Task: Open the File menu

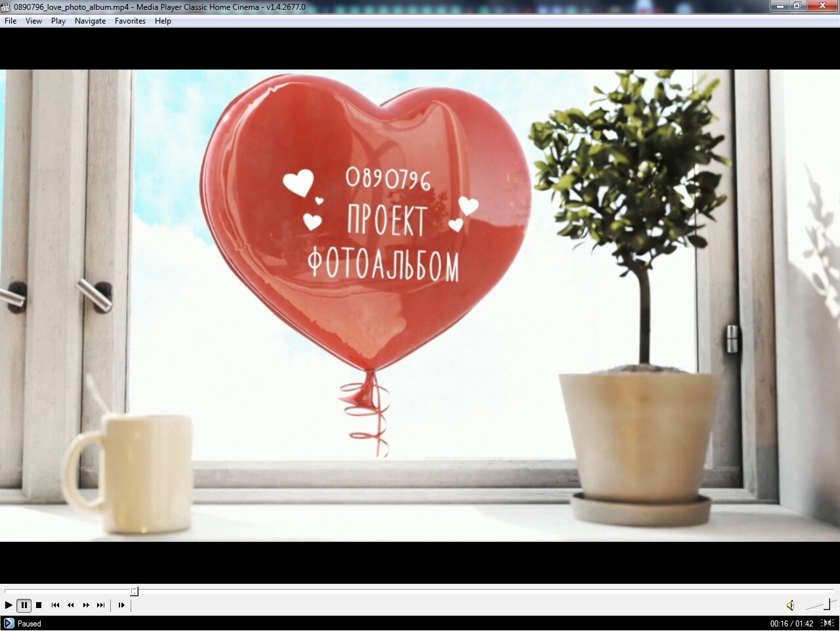Action: point(10,21)
